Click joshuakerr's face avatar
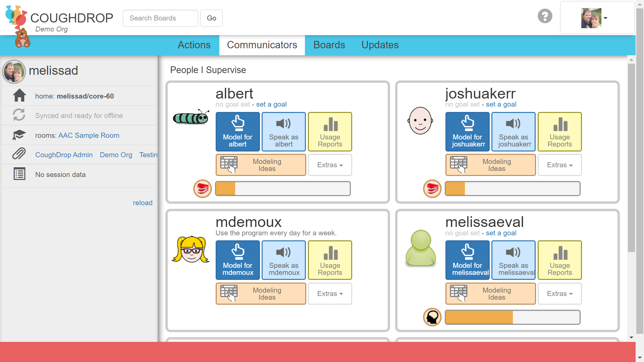 [420, 121]
